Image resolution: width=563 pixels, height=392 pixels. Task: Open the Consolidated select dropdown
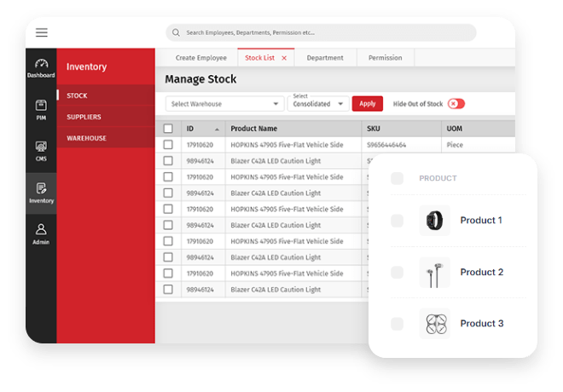(318, 104)
